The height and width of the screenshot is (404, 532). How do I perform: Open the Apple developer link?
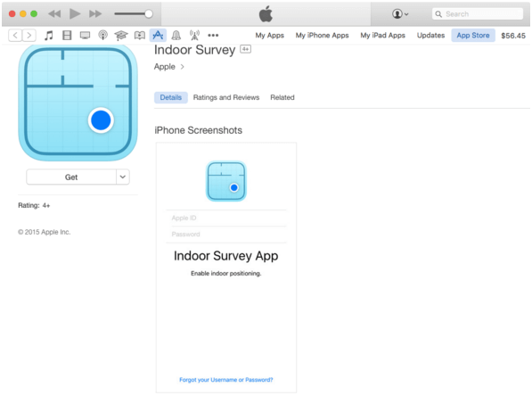(x=165, y=67)
